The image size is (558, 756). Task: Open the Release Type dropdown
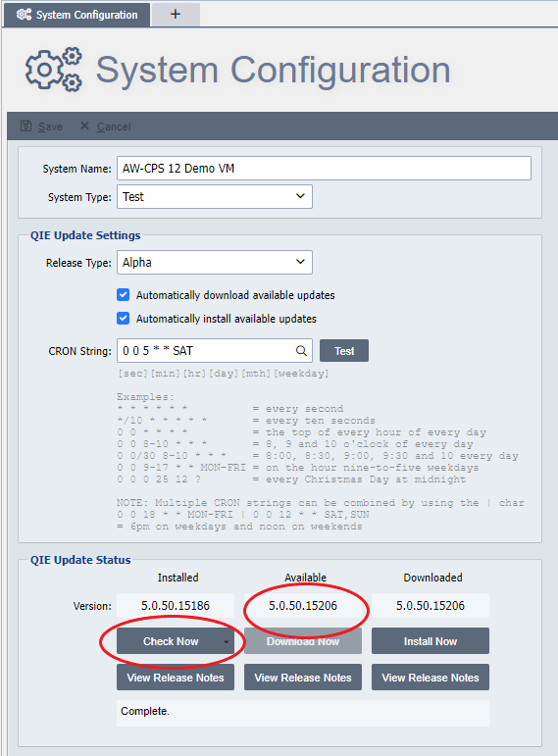(x=215, y=262)
